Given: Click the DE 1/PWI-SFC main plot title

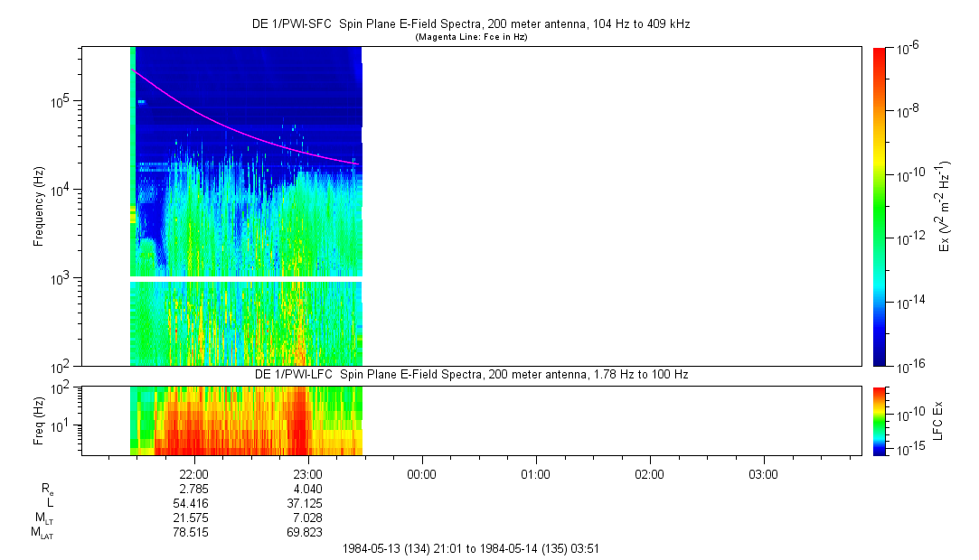Looking at the screenshot, I should (x=470, y=24).
